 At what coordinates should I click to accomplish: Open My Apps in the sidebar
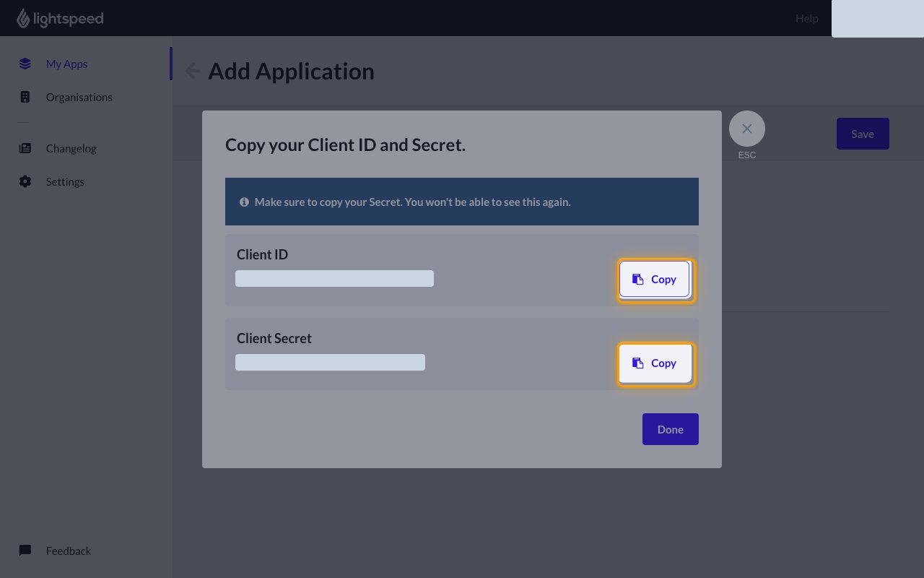click(x=66, y=64)
